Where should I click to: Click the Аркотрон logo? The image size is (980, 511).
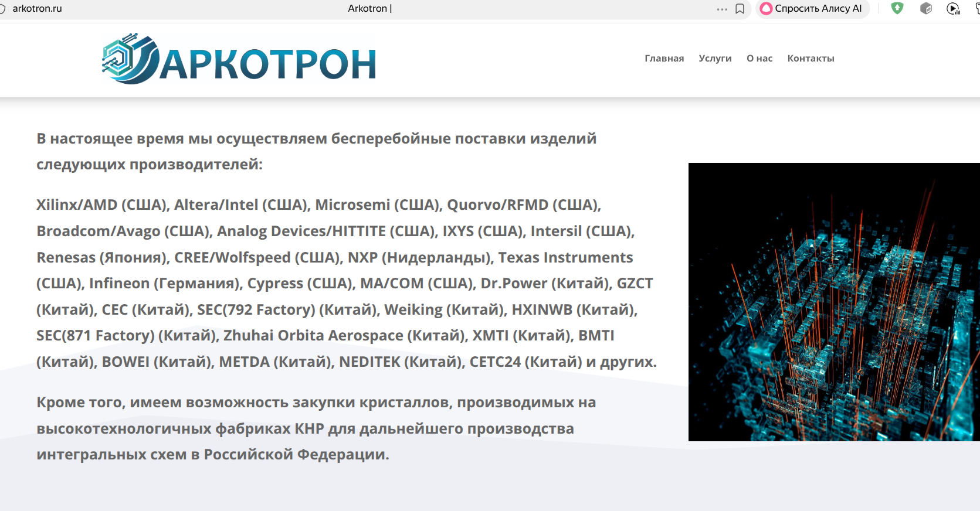pos(239,59)
